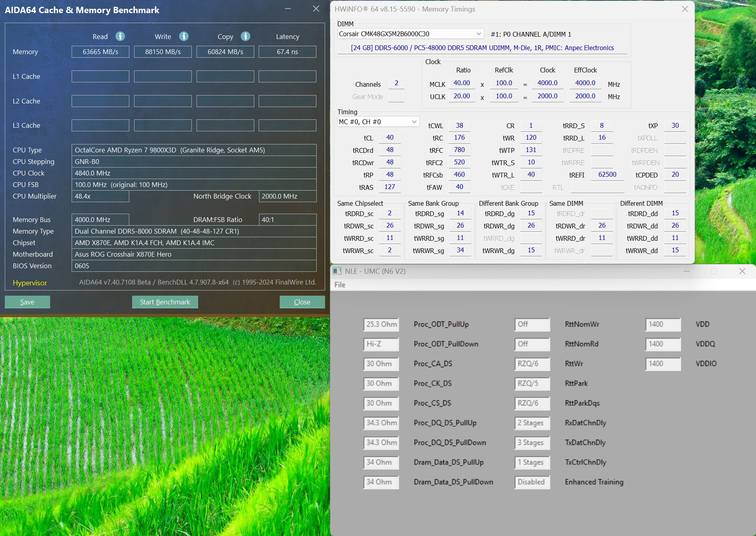Click the RxDatChnDly 2 Stages field
756x536 pixels.
click(x=532, y=423)
